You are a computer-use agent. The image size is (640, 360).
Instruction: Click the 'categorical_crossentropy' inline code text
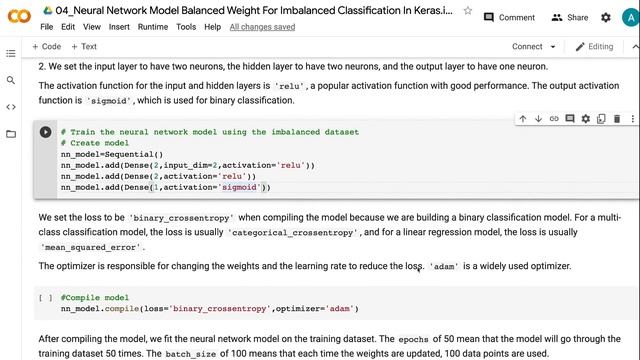tap(293, 233)
